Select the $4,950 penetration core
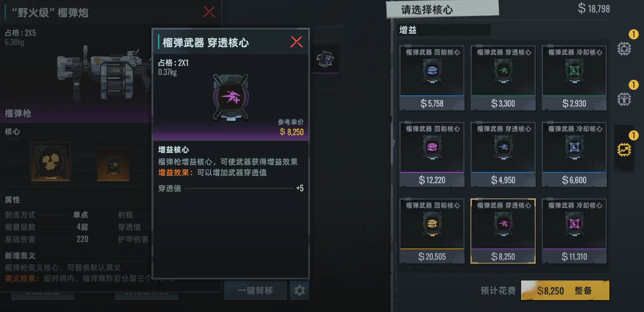 503,154
